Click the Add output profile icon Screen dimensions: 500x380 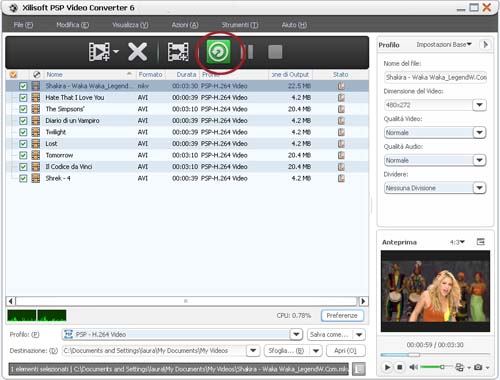pos(178,52)
